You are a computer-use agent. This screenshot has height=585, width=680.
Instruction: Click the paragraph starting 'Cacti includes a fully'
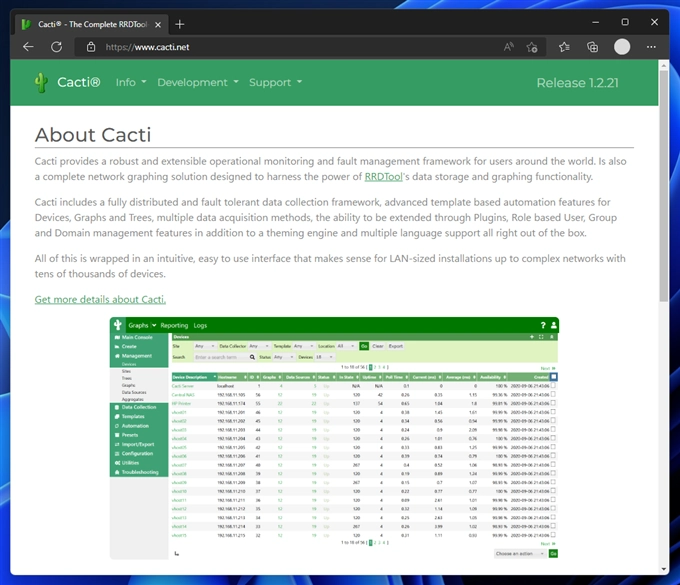point(326,218)
